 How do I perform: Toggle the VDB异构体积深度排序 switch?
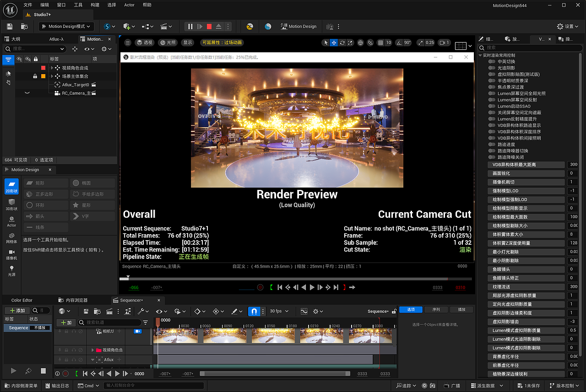pyautogui.click(x=492, y=131)
